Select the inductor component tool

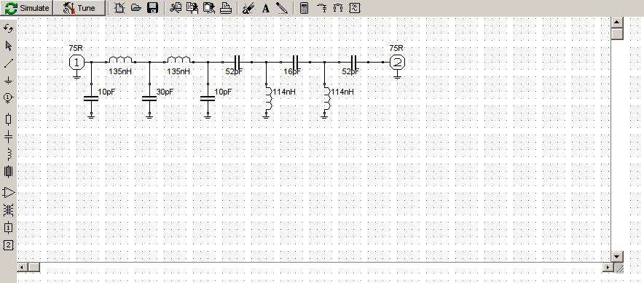pos(8,154)
